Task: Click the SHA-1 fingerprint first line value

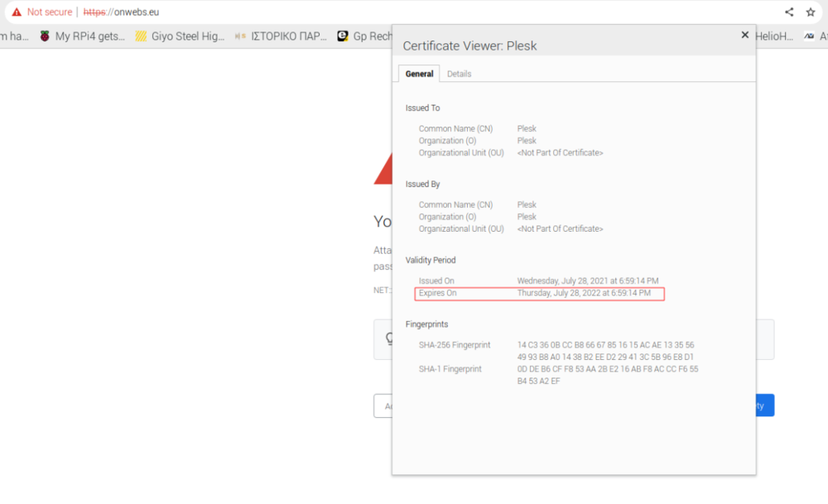Action: [x=607, y=369]
